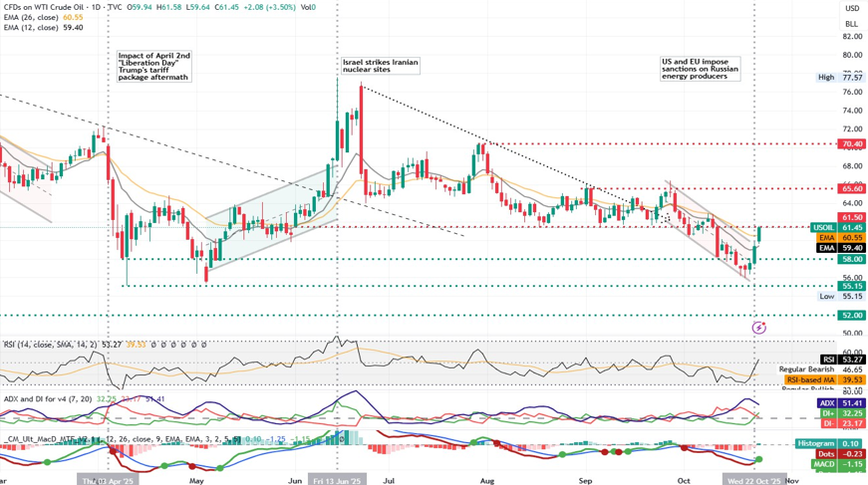Viewport: 868px width, 485px height.
Task: Click the red 70.40 price level label
Action: pos(851,144)
